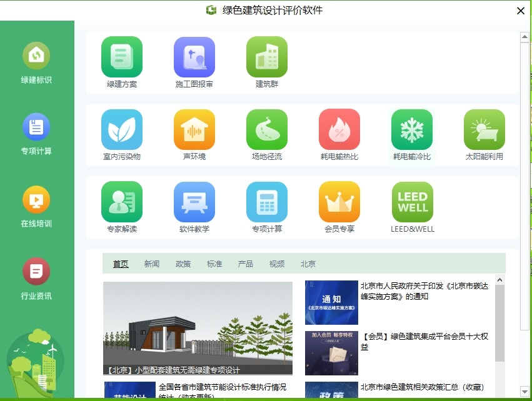Image resolution: width=532 pixels, height=401 pixels.
Task: Open the 建筑群 building group icon
Action: click(x=267, y=57)
